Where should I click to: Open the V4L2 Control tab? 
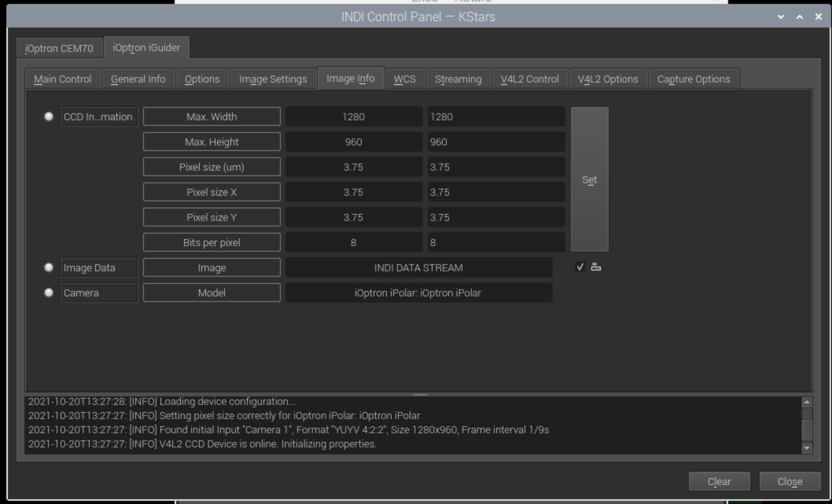[529, 79]
